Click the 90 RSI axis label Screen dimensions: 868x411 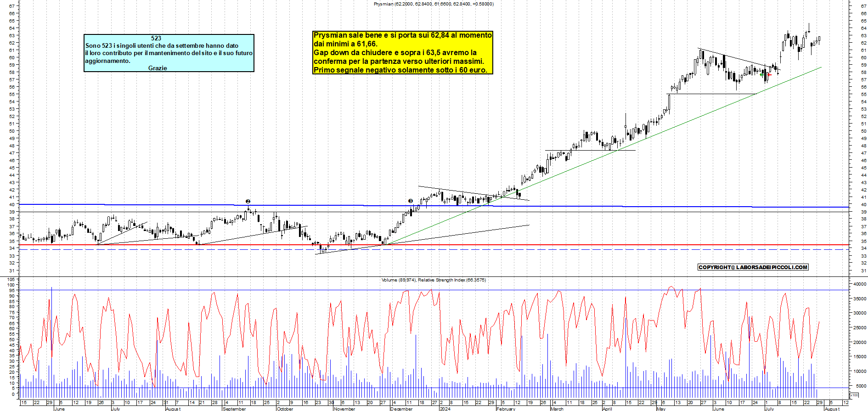pyautogui.click(x=13, y=296)
